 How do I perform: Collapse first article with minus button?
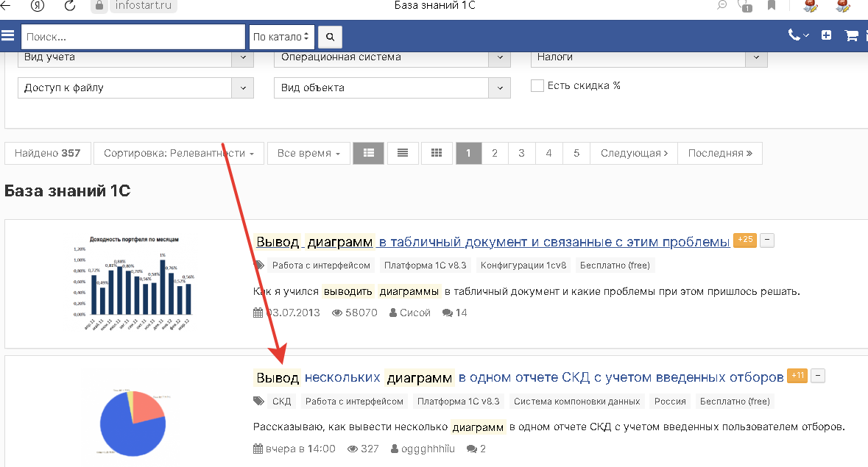coord(766,240)
